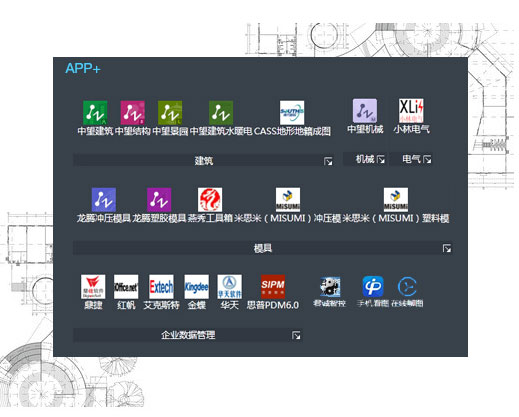Expand the 电气 category arrow
Viewport: 519px width, 417px height.
pyautogui.click(x=427, y=159)
